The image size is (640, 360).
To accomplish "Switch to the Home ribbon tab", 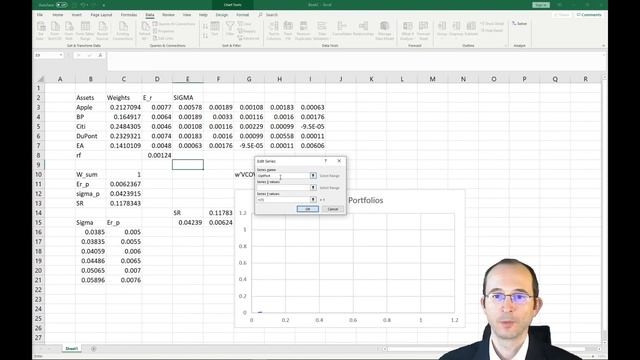I will [58, 15].
